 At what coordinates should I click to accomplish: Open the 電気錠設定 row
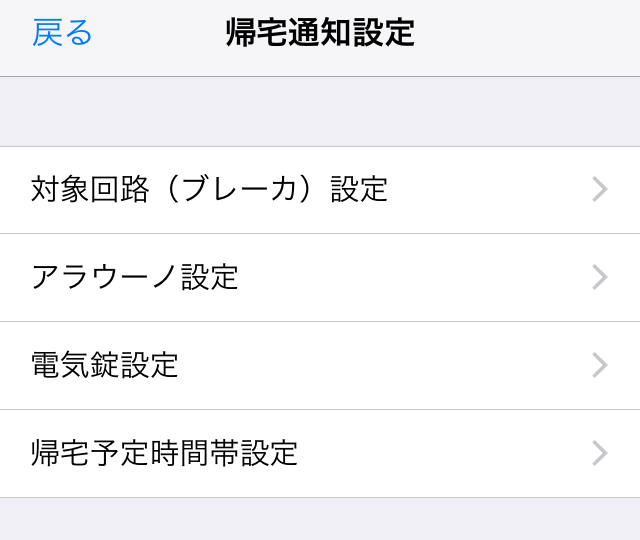(x=320, y=365)
